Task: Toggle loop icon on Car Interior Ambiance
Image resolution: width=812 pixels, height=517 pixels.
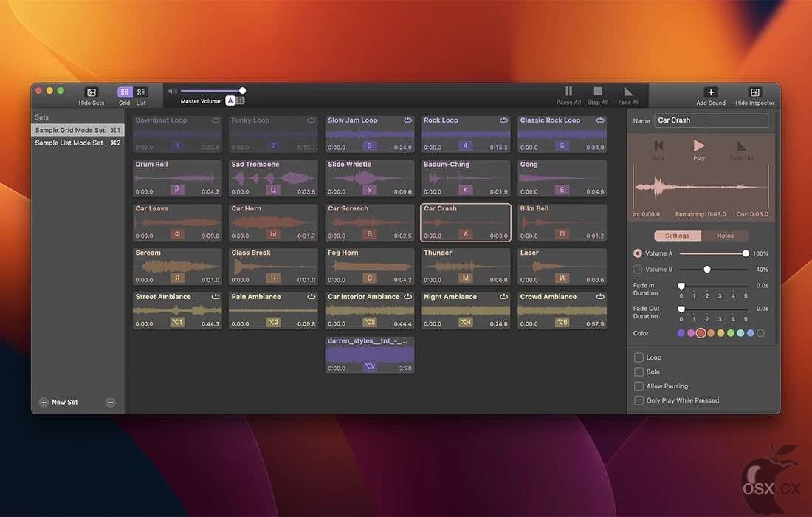Action: [x=407, y=297]
